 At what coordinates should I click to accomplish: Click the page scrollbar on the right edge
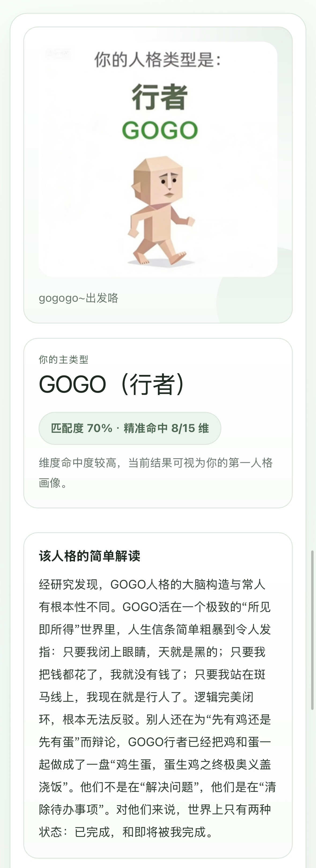coord(312,630)
